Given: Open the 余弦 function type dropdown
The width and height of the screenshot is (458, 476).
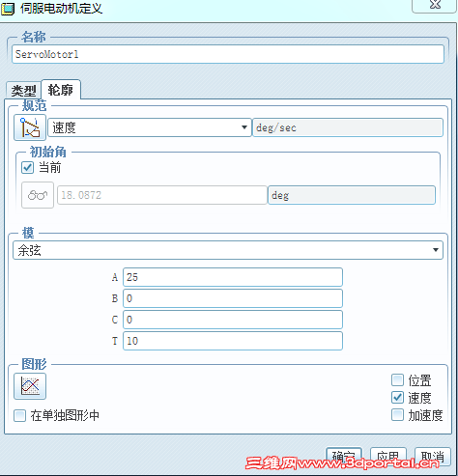Looking at the screenshot, I should click(228, 250).
